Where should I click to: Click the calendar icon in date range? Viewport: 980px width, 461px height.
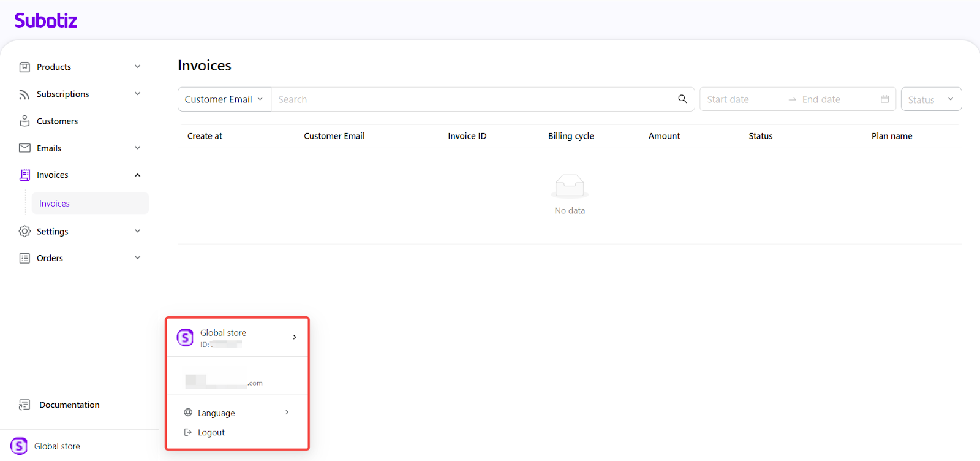(x=884, y=99)
